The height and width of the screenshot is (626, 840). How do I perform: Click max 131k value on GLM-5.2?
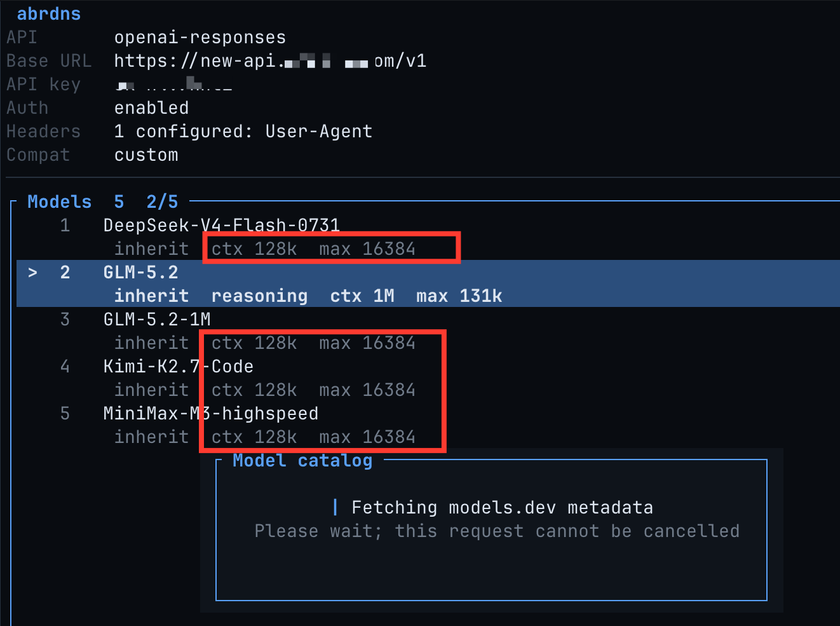[x=459, y=296]
